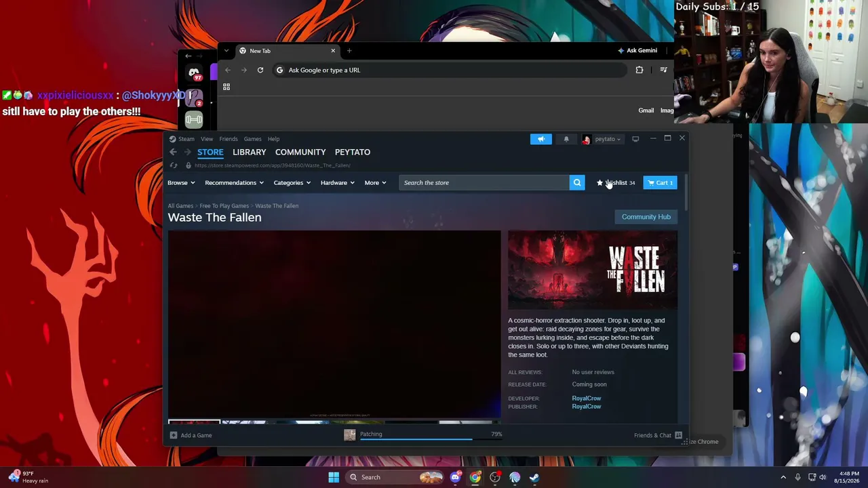Switch to the COMMUNITY tab

pyautogui.click(x=300, y=152)
